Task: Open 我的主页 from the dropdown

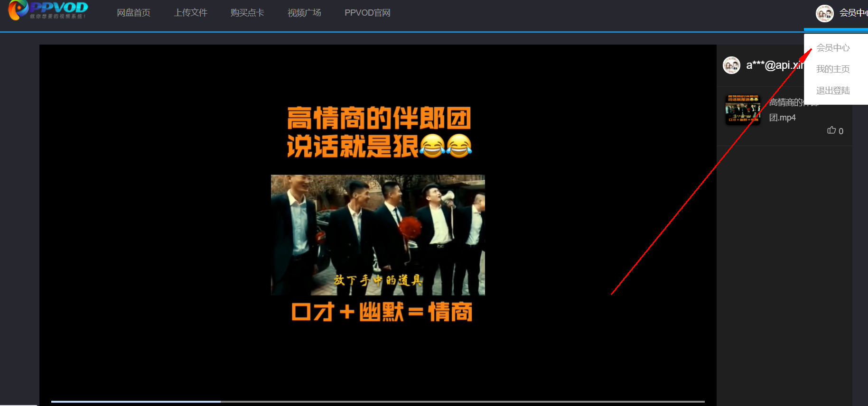Action: point(833,69)
